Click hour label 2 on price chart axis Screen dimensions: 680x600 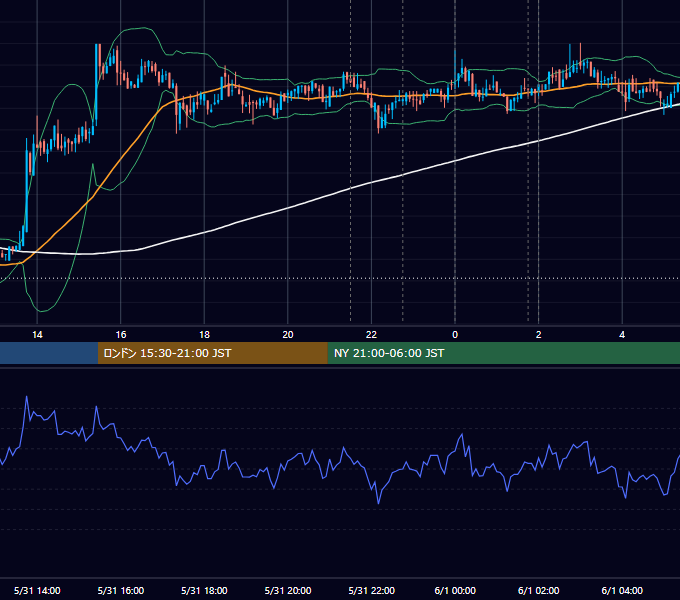[x=539, y=335]
